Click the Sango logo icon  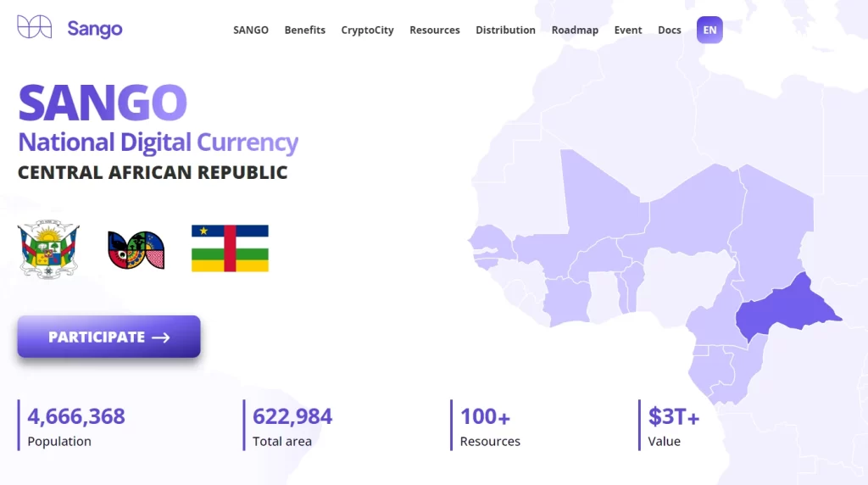pos(34,26)
